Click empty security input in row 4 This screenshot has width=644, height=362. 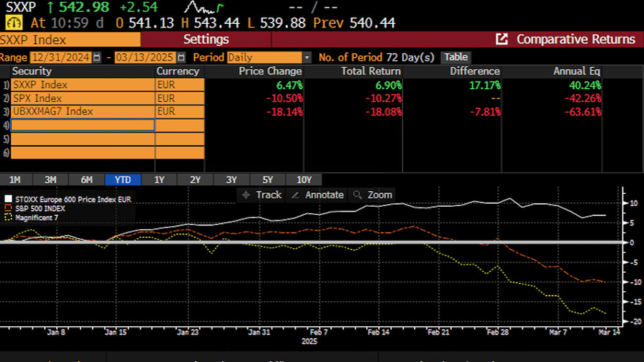82,125
